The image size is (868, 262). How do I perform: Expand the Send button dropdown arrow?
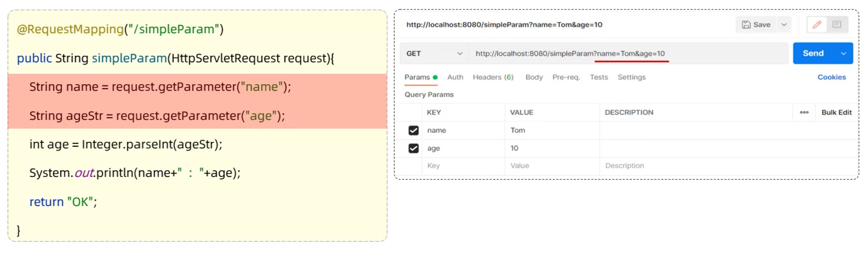click(843, 54)
